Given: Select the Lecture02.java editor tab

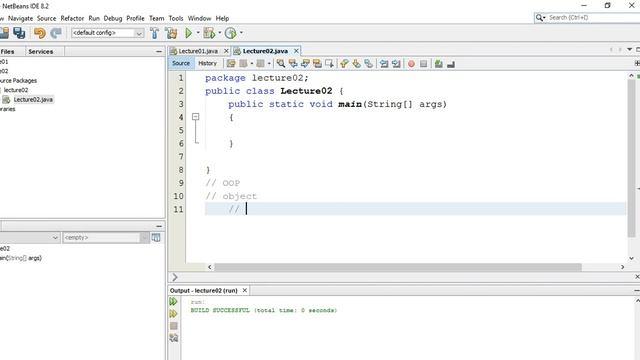Looking at the screenshot, I should click(x=265, y=51).
